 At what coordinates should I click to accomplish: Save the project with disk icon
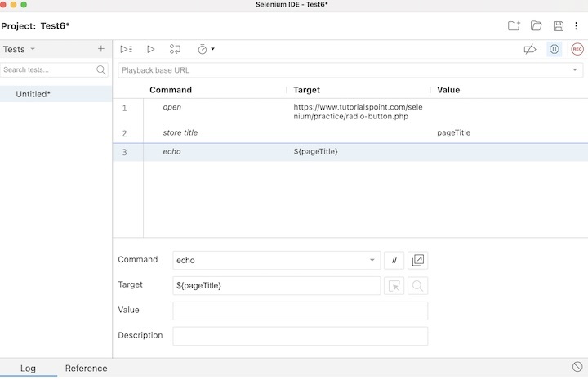(559, 26)
